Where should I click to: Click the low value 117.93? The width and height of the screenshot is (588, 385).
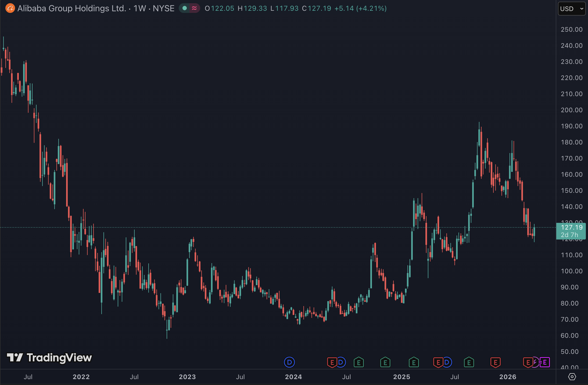pos(287,8)
